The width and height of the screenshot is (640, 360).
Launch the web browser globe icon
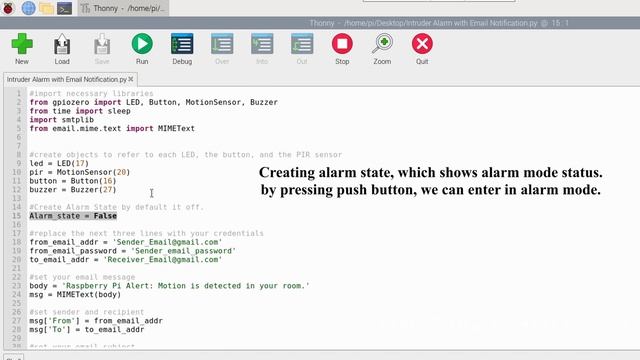(x=29, y=8)
